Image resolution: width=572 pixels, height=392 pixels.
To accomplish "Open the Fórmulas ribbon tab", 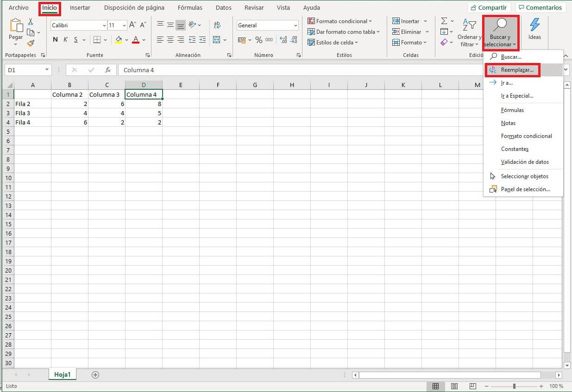I will [190, 8].
